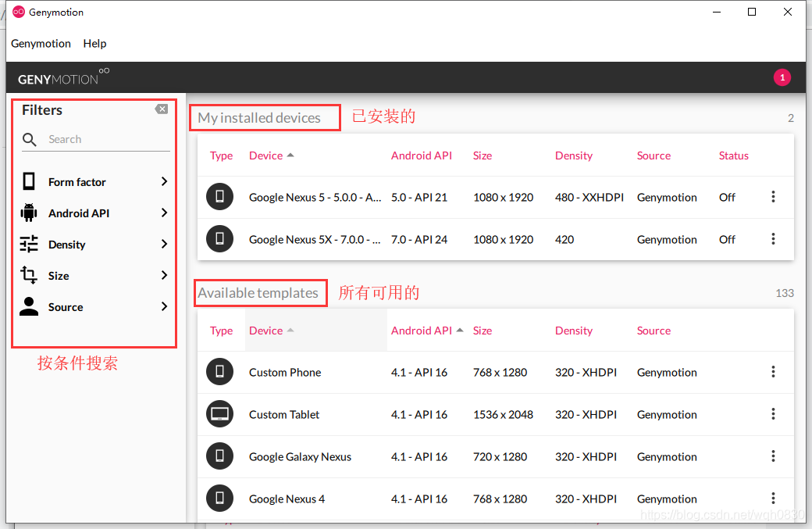Click the phone icon for Custom Phone
The width and height of the screenshot is (812, 529).
219,371
